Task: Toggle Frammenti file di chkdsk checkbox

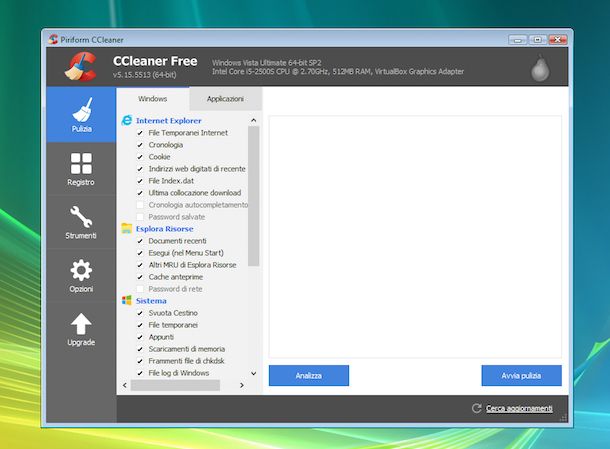Action: (140, 361)
